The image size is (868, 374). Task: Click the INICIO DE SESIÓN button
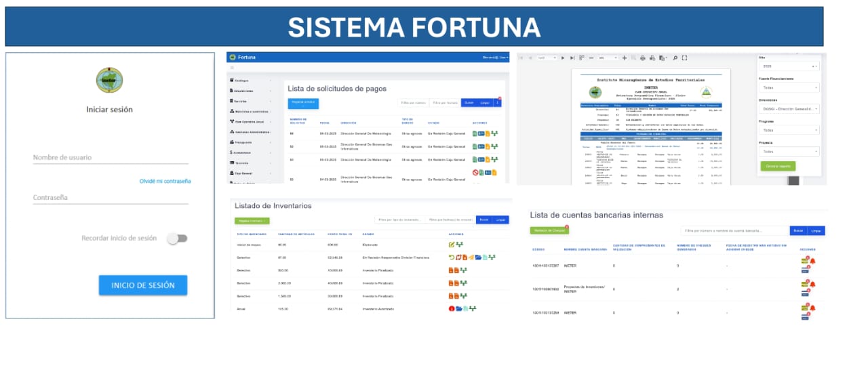coord(142,285)
